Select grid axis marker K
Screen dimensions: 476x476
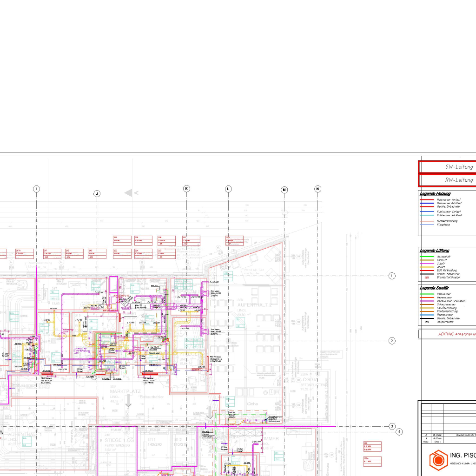[x=186, y=189]
